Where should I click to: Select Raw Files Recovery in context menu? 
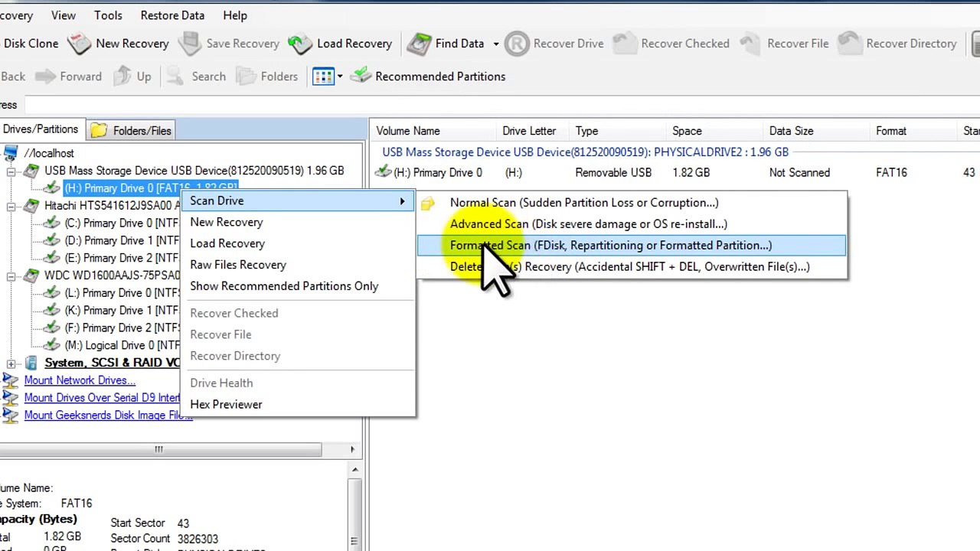tap(298, 265)
